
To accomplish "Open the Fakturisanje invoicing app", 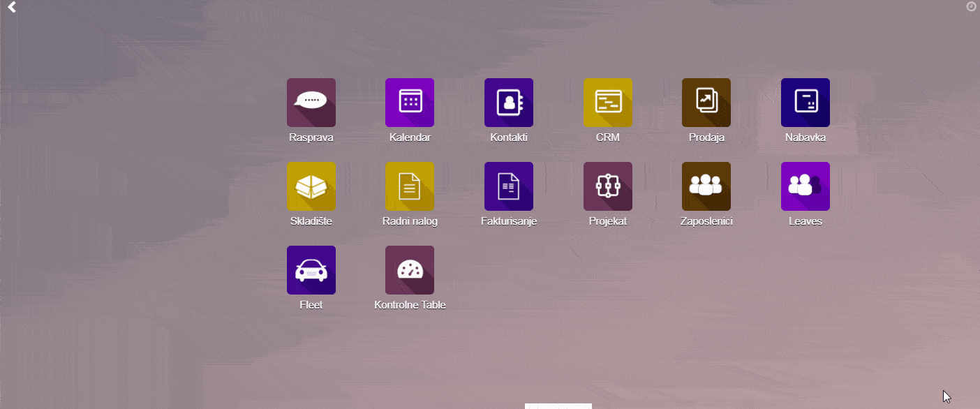I will click(509, 186).
